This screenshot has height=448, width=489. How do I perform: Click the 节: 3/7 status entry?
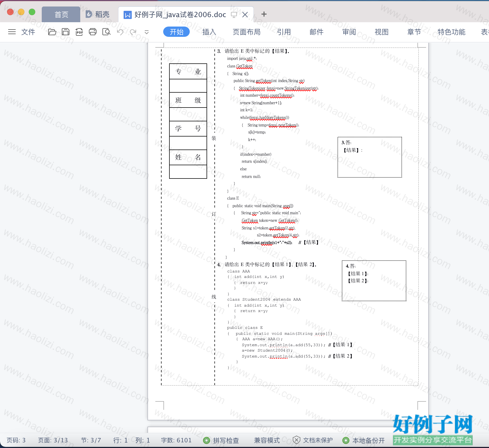pyautogui.click(x=91, y=440)
